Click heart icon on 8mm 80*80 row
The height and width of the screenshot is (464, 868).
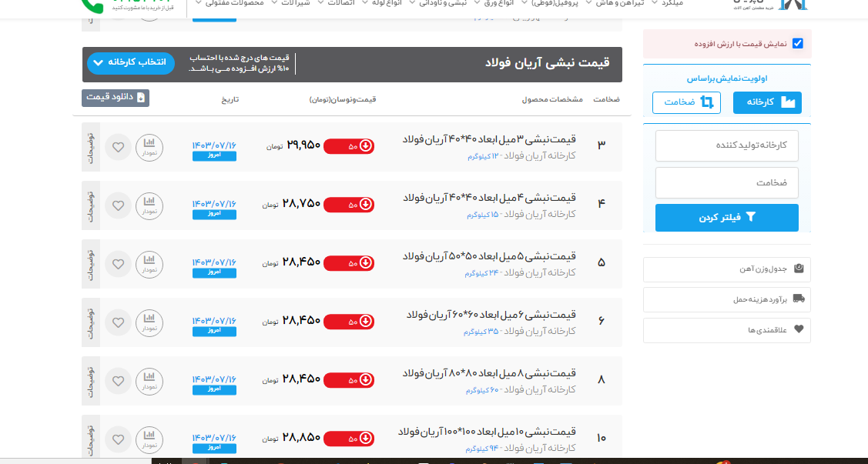coord(118,381)
